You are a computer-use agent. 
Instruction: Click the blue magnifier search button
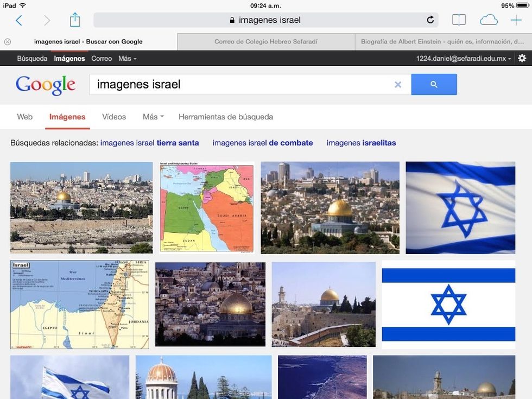tap(434, 85)
